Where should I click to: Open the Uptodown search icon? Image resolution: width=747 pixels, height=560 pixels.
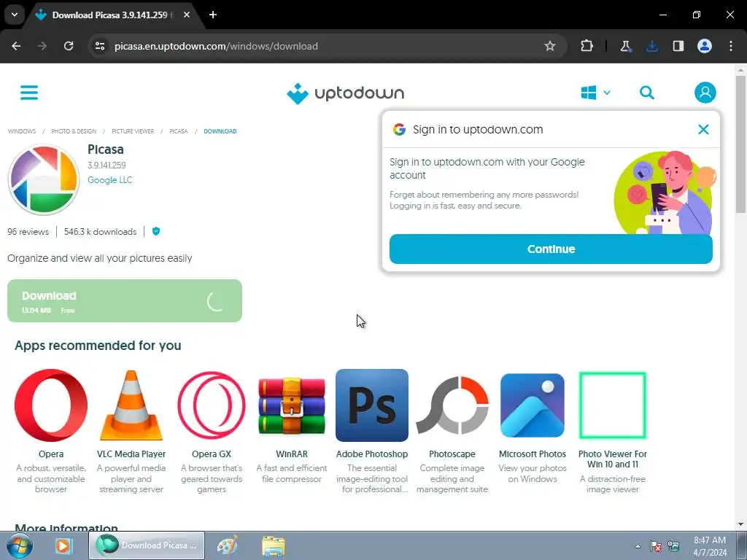pos(646,93)
